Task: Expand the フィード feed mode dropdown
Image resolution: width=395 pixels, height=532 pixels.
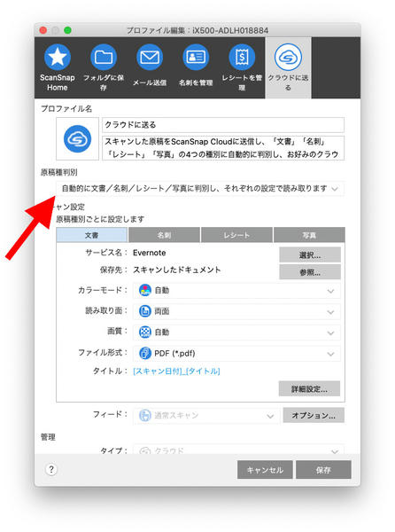Action: tap(206, 416)
